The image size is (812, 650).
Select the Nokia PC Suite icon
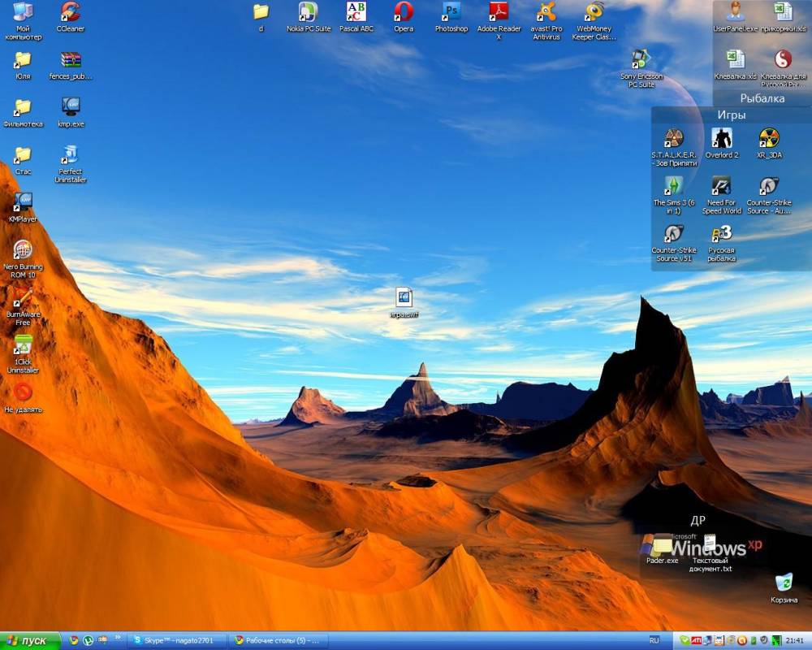309,12
